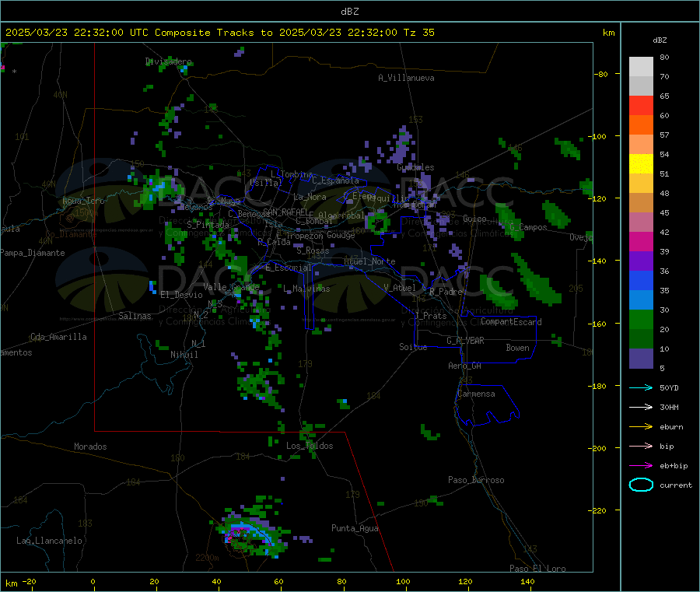Click the El_Desvio place label
700x592 pixels.
click(x=182, y=295)
